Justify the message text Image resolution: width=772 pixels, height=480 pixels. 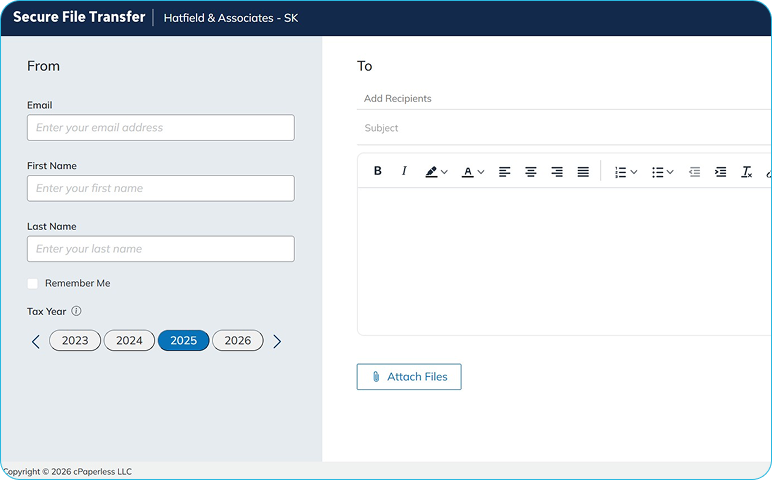(x=583, y=172)
